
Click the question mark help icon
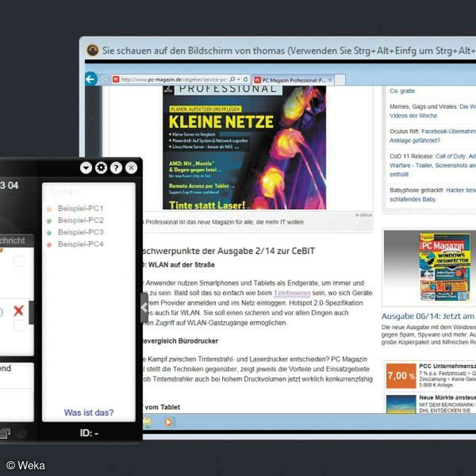tap(115, 168)
